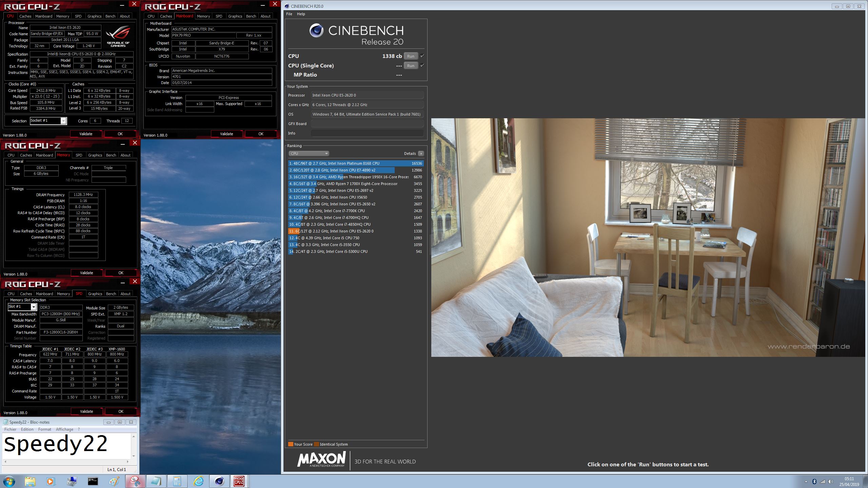Expand ranking Details arrow button

click(x=421, y=154)
